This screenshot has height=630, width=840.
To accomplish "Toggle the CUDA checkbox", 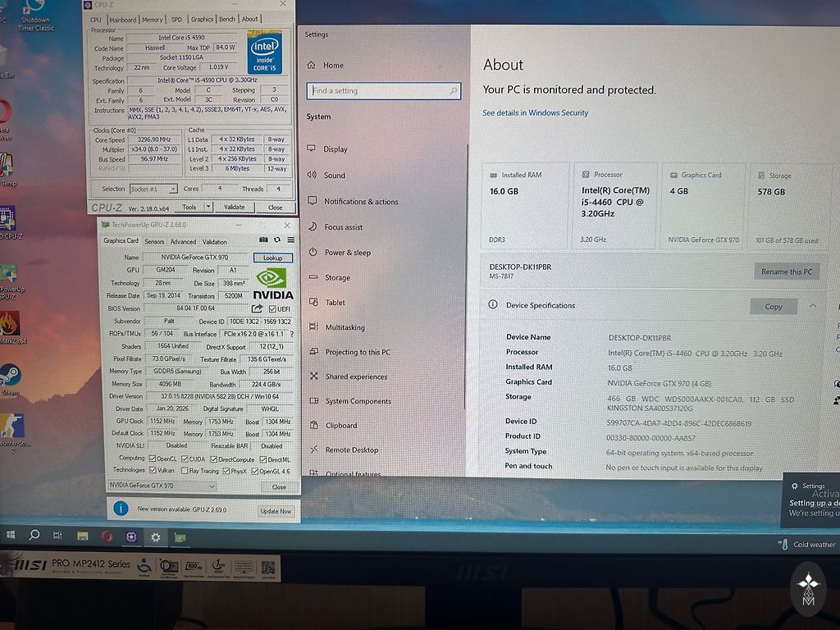I will (184, 459).
